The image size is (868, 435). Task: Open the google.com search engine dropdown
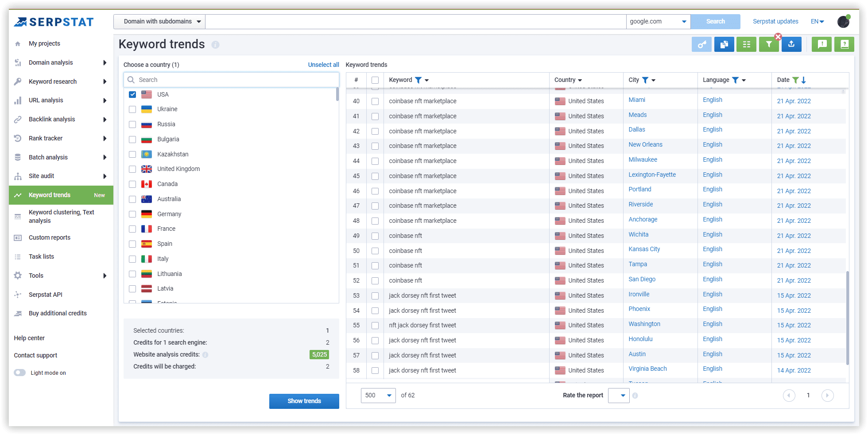(658, 22)
